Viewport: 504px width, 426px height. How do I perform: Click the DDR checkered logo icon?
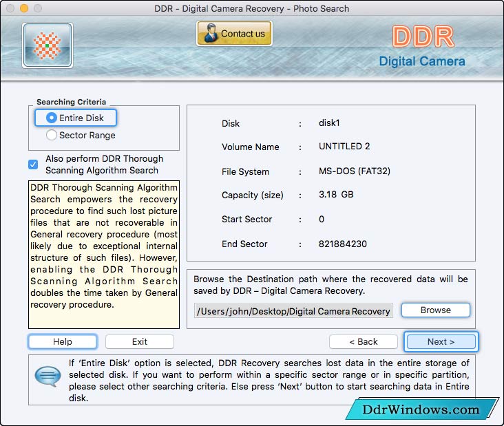(48, 45)
